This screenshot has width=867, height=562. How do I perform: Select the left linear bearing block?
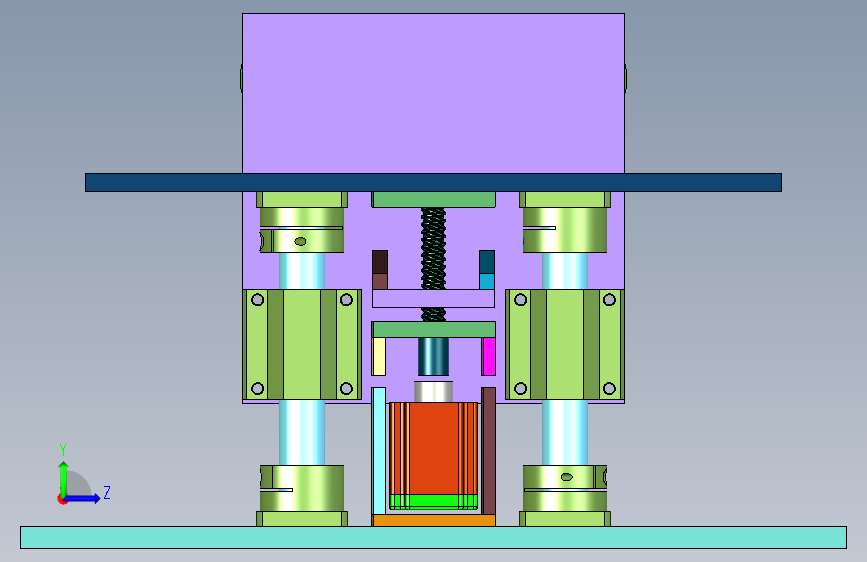click(x=302, y=344)
